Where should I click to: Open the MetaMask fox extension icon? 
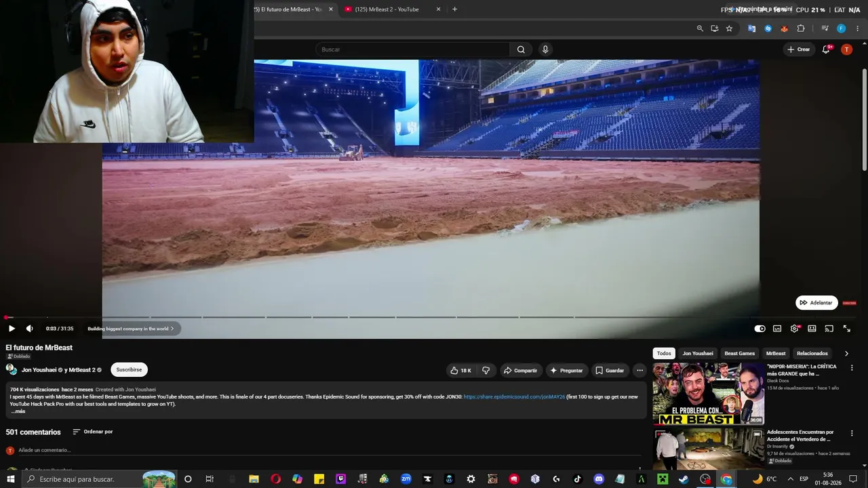coord(784,28)
